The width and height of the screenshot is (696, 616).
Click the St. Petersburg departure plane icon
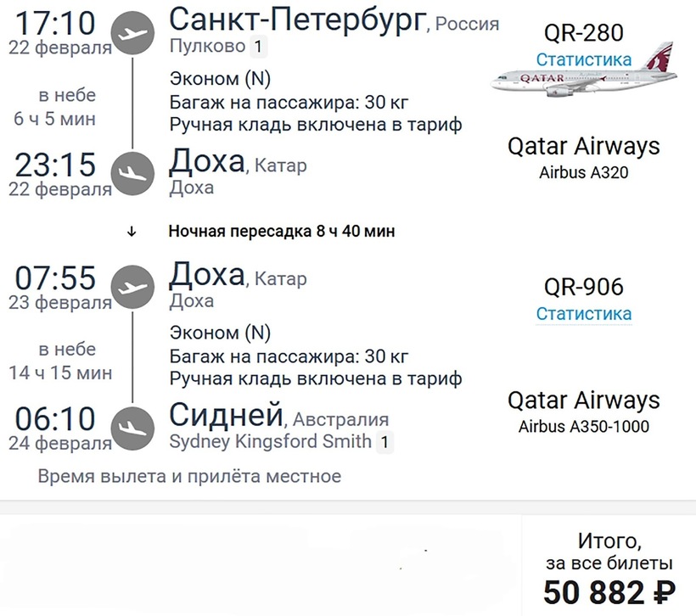132,34
